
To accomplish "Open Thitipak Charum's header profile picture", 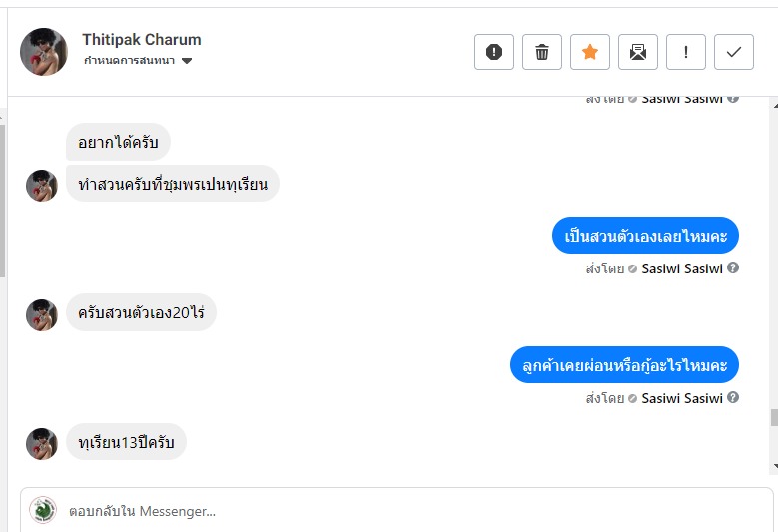I will pyautogui.click(x=44, y=52).
